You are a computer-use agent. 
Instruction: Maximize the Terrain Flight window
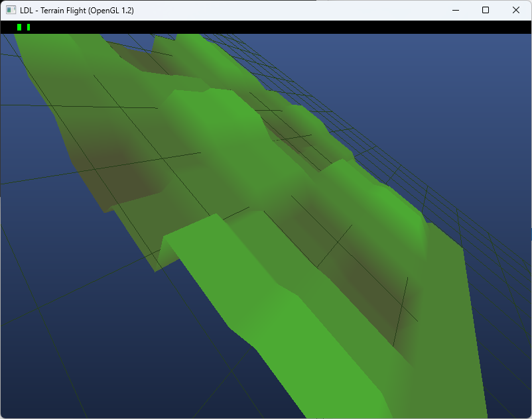coord(486,10)
